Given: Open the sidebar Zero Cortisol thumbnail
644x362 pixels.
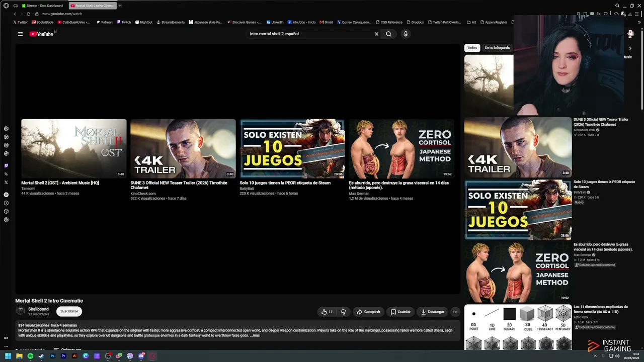Looking at the screenshot, I should 518,272.
